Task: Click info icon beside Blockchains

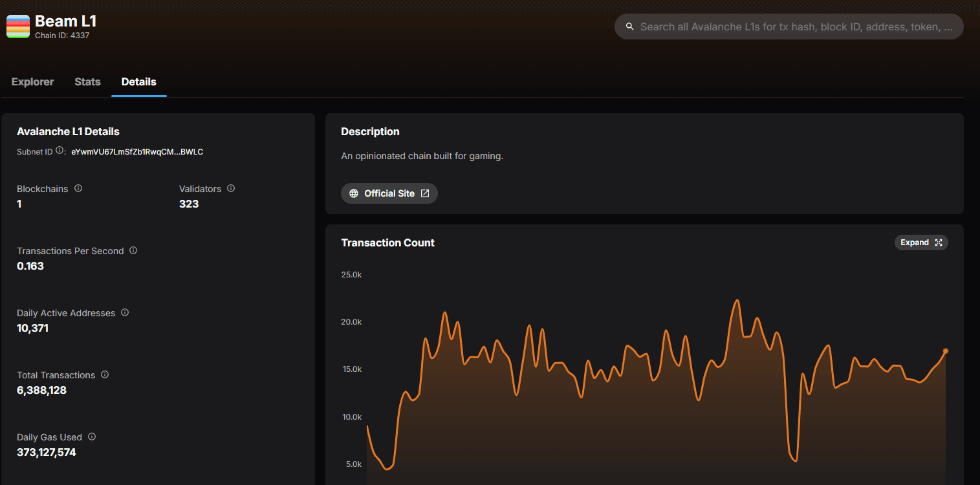Action: click(78, 189)
